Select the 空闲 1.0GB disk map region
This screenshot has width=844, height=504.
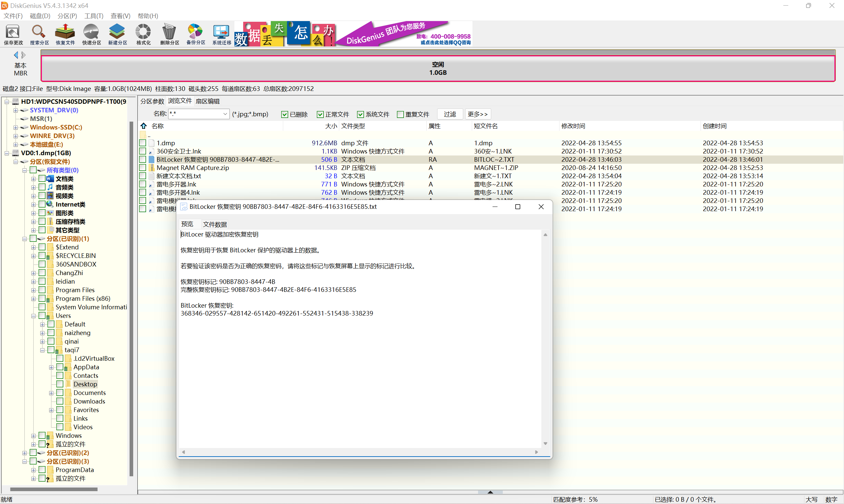pos(438,68)
